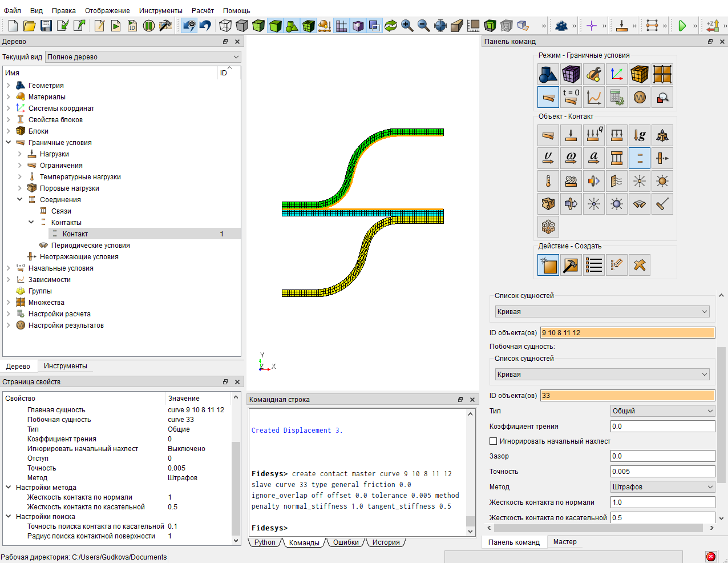Select the Initial conditions t = 0 icon

[x=571, y=97]
